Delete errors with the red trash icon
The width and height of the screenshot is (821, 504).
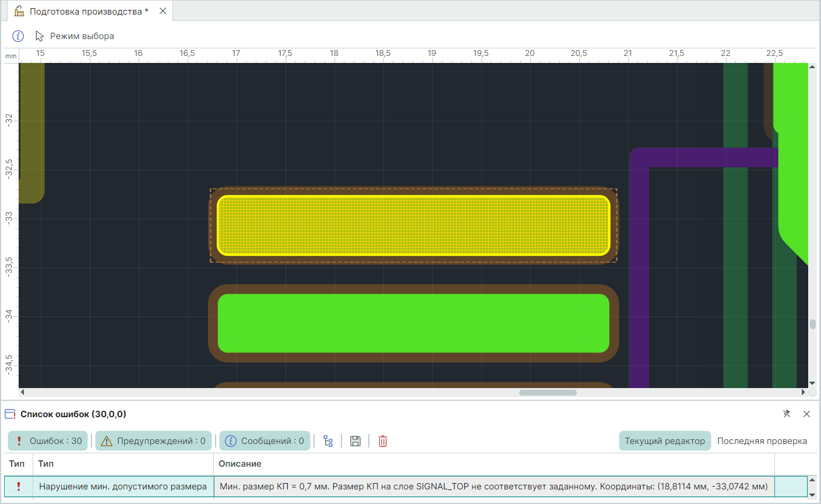pyautogui.click(x=383, y=441)
